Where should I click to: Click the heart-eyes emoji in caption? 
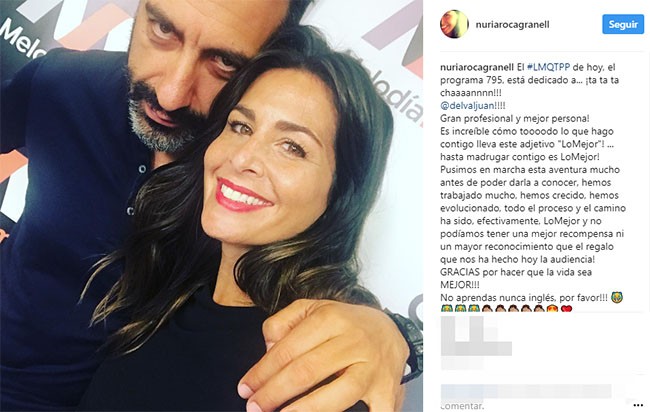553,308
